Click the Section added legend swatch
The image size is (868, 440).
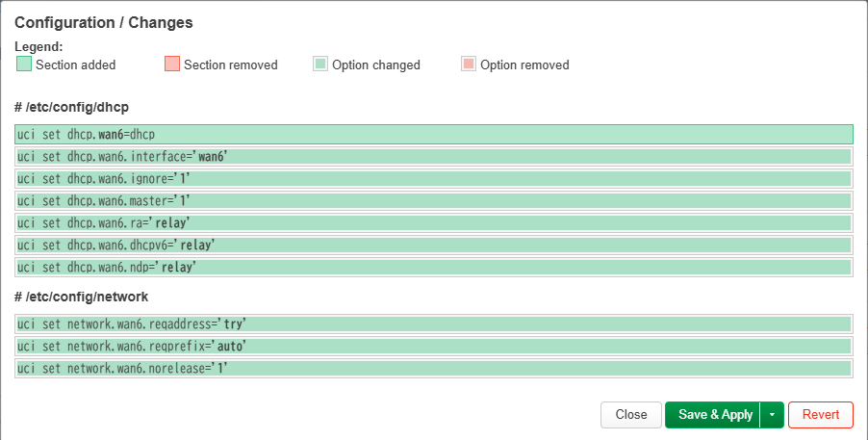24,64
